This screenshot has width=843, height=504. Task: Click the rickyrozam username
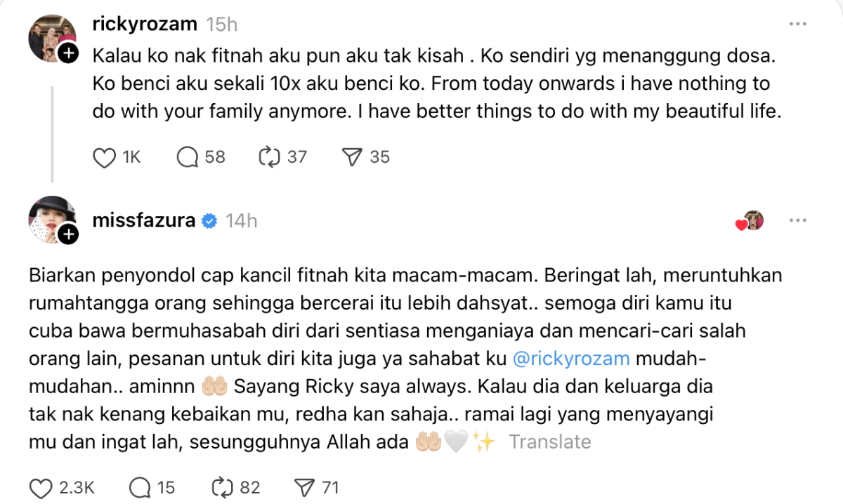click(145, 24)
